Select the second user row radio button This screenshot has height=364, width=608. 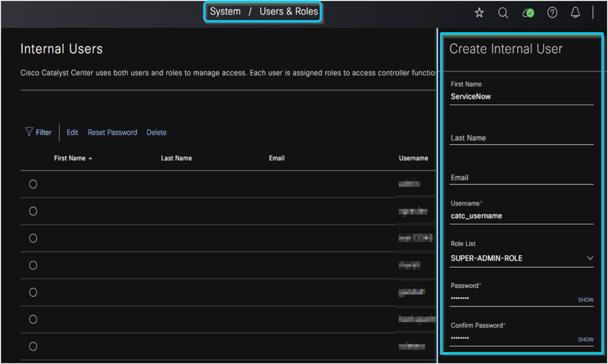tap(33, 211)
